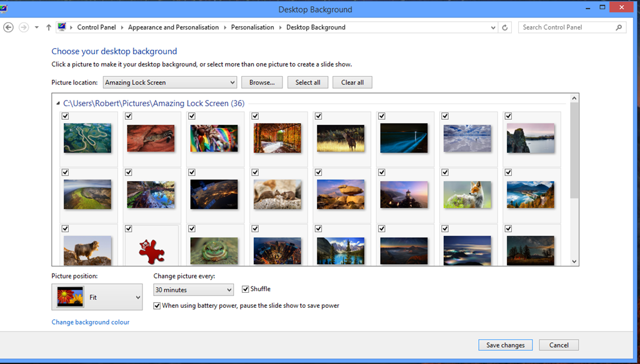Uncheck the winding river aerial picture
Viewport: 640px width, 364px height.
tap(65, 116)
